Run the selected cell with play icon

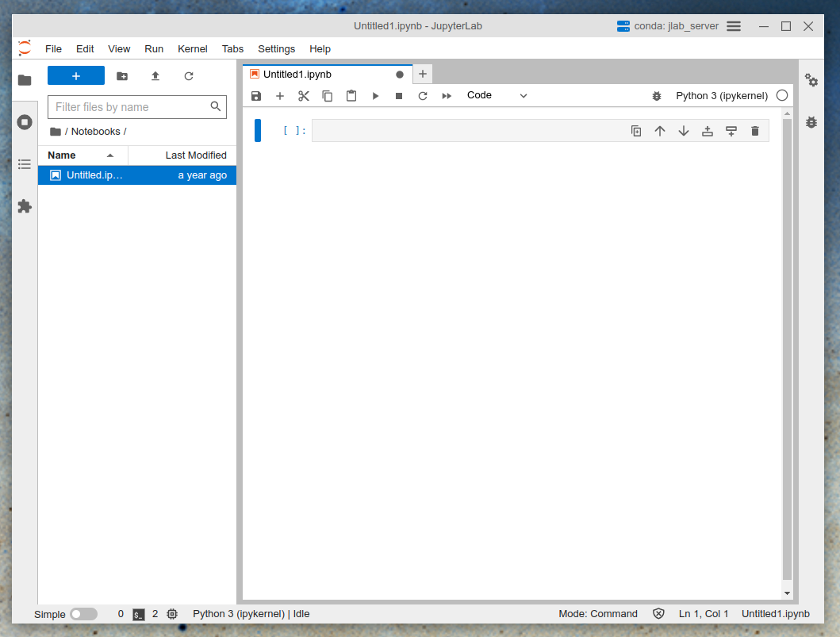[x=375, y=96]
